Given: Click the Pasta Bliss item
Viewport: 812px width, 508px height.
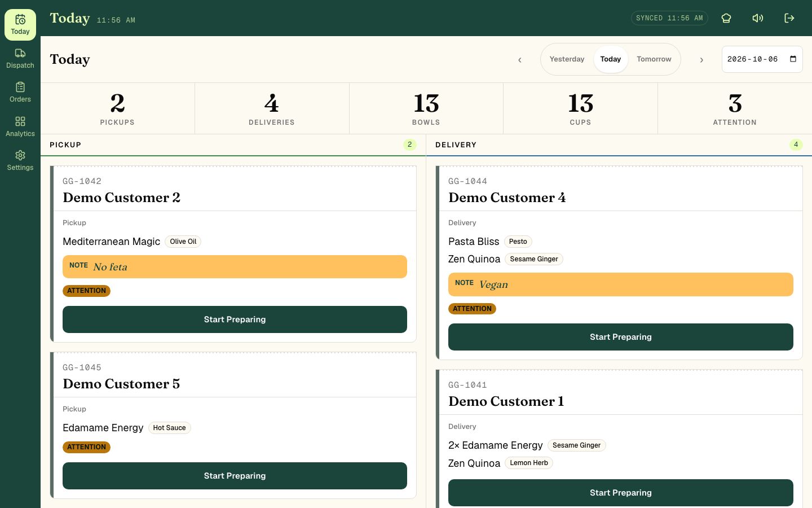Looking at the screenshot, I should point(474,242).
